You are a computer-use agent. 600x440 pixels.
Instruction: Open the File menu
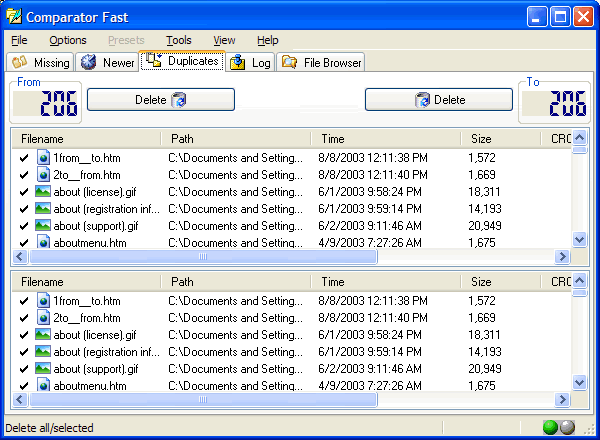click(19, 40)
